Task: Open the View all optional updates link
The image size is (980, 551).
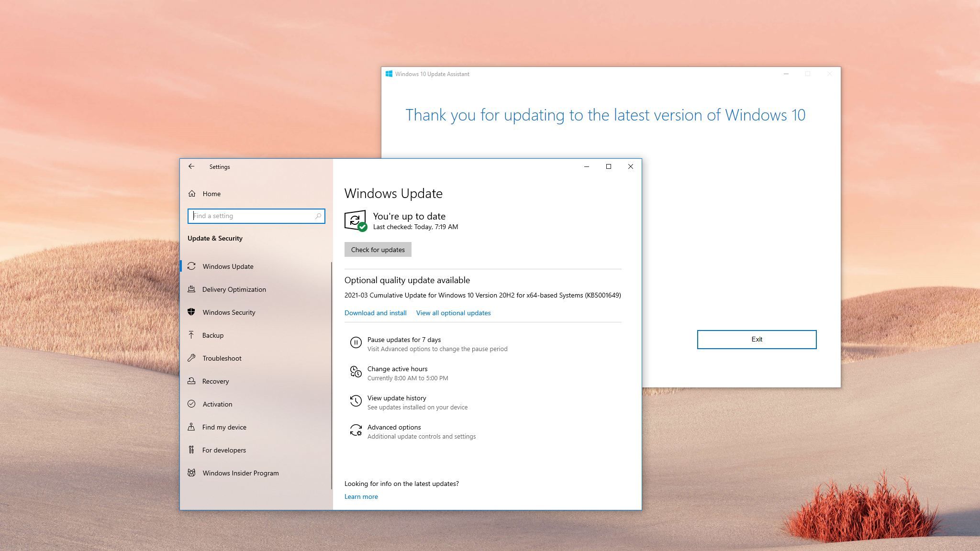Action: pyautogui.click(x=453, y=313)
